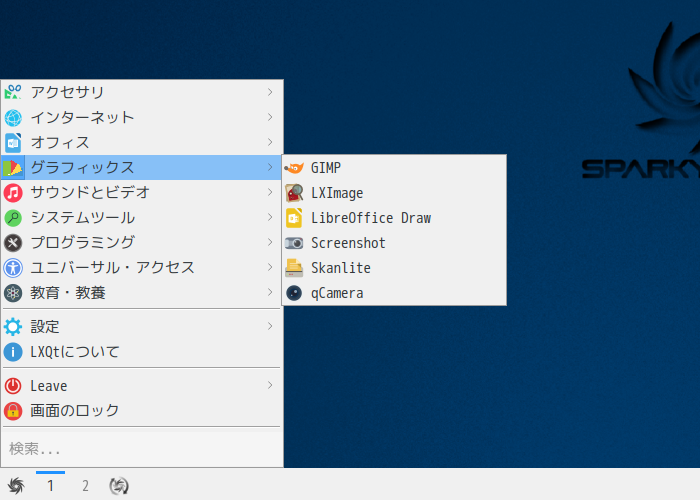This screenshot has width=700, height=500.
Task: Click the 設定 gear icon
Action: coord(13,327)
